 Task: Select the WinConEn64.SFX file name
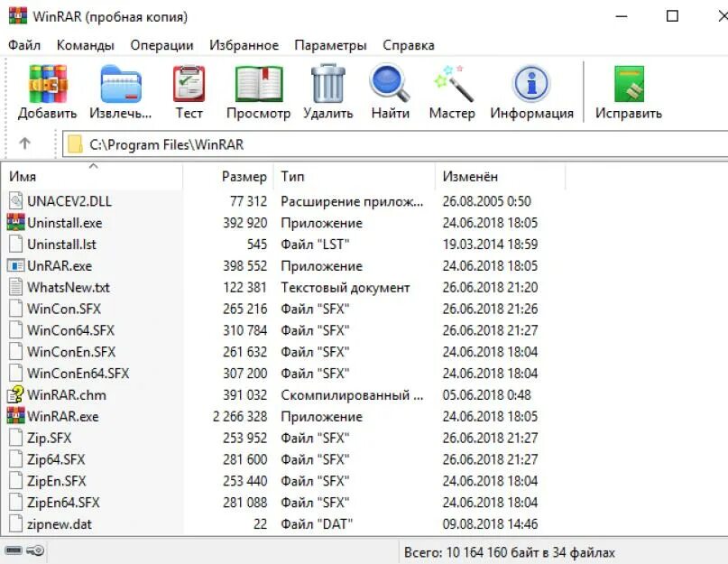(x=78, y=373)
